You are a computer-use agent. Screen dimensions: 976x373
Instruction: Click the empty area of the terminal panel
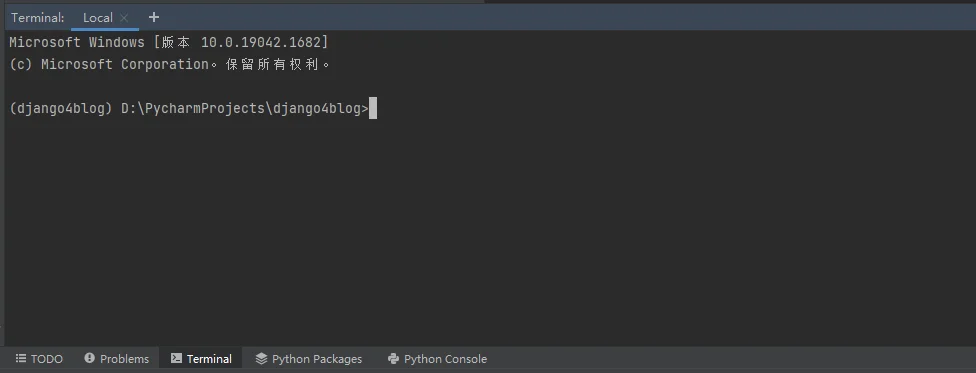488,237
